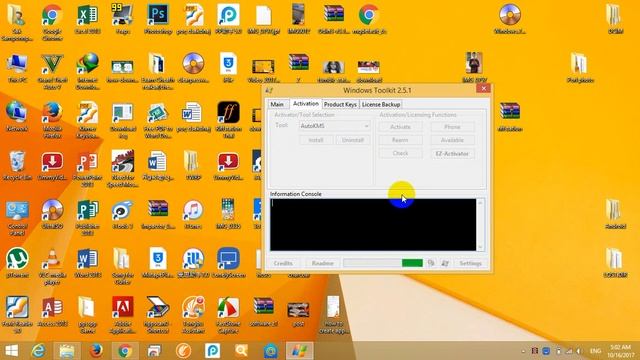Select the iTools 3 desktop shortcut
Screen dimensions: 640x360
[122, 214]
